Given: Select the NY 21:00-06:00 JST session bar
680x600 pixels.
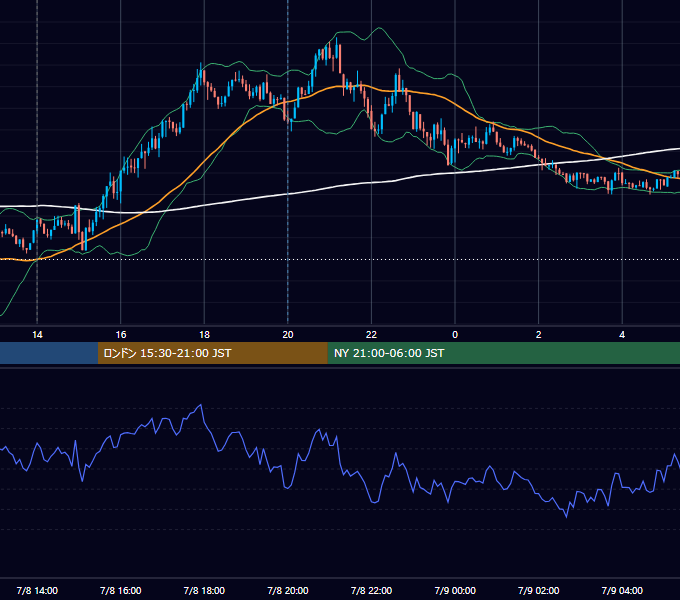Looking at the screenshot, I should tap(503, 353).
